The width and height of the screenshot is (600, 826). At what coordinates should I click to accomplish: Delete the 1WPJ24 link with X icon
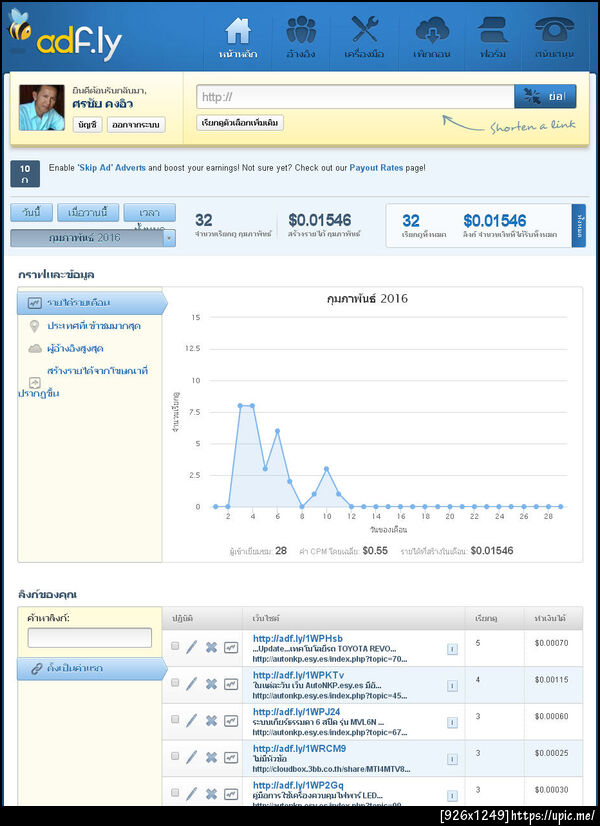click(x=211, y=720)
